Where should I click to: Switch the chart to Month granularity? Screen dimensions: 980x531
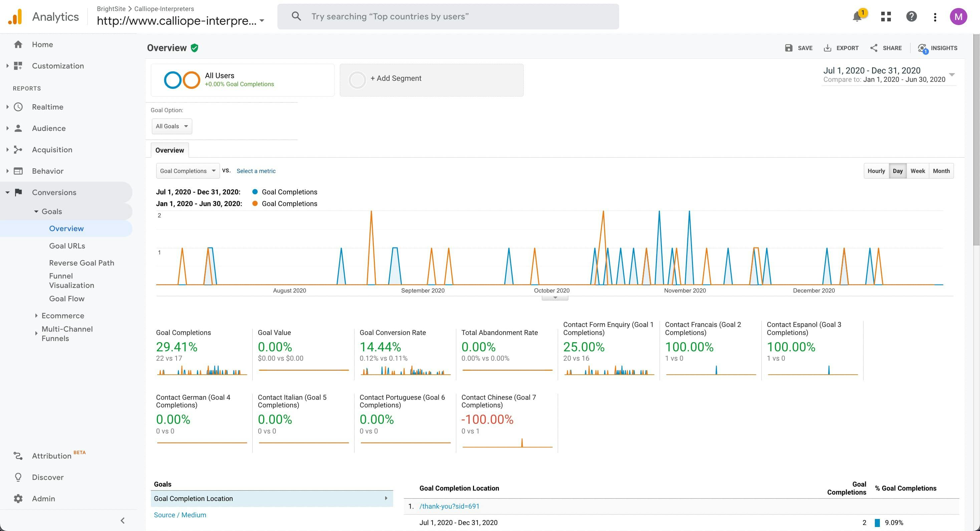941,171
